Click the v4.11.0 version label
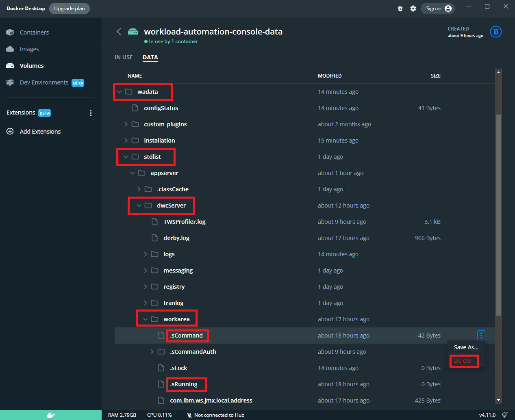This screenshot has height=420, width=515. click(x=487, y=415)
